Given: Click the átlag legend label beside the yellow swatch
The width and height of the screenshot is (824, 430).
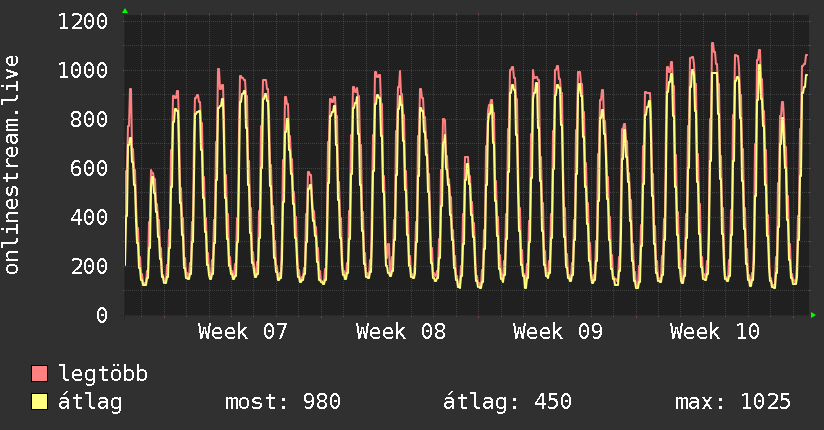Looking at the screenshot, I should point(90,402).
